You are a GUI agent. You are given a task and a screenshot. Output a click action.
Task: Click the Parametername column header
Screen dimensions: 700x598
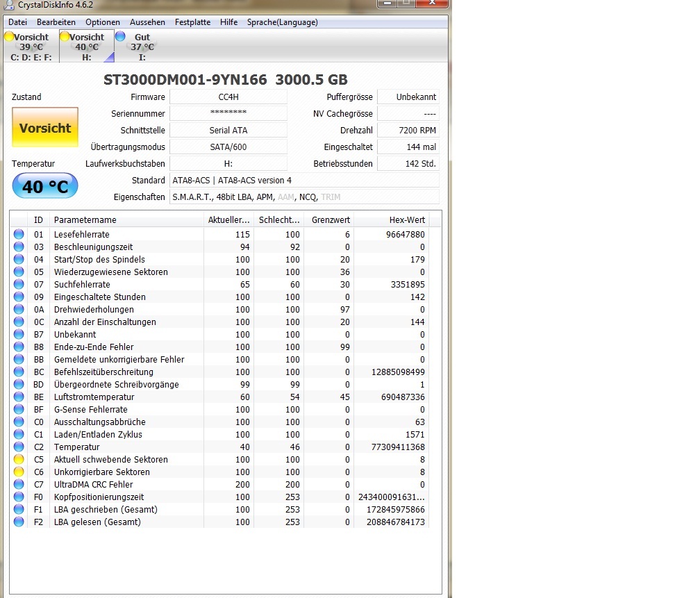coord(126,219)
